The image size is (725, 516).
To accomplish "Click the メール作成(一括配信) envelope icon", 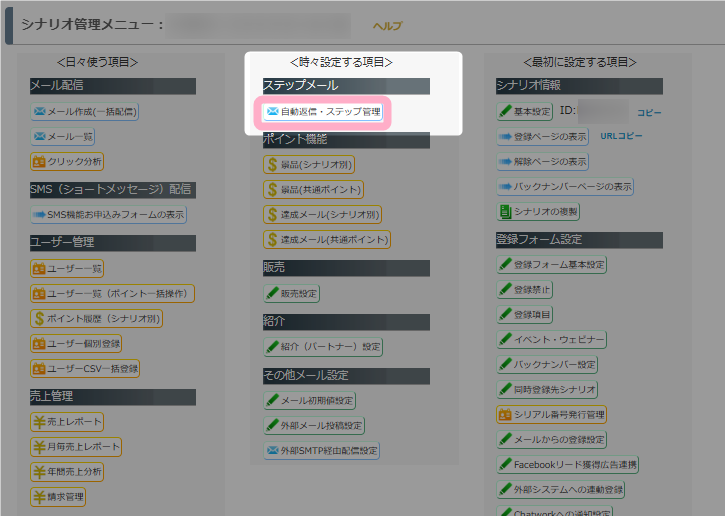I will tap(40, 112).
